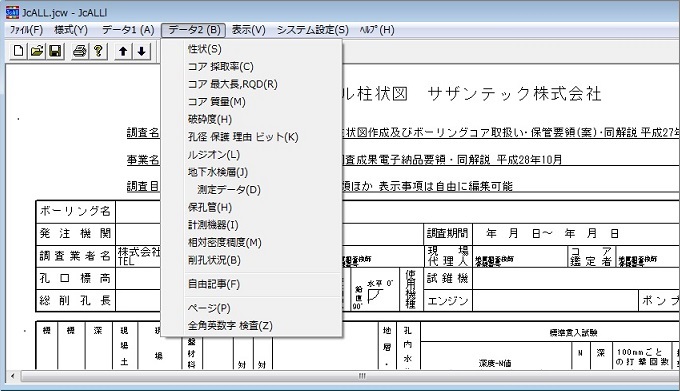Image resolution: width=680 pixels, height=391 pixels.
Task: Select 全角英数字 検査(Z) menu item
Action: (230, 326)
